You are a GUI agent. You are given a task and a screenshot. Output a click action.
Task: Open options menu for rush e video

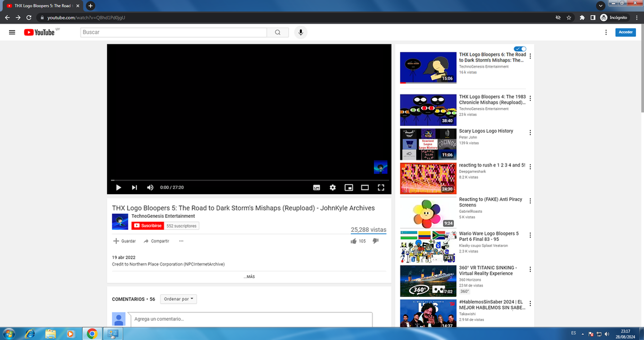point(530,167)
